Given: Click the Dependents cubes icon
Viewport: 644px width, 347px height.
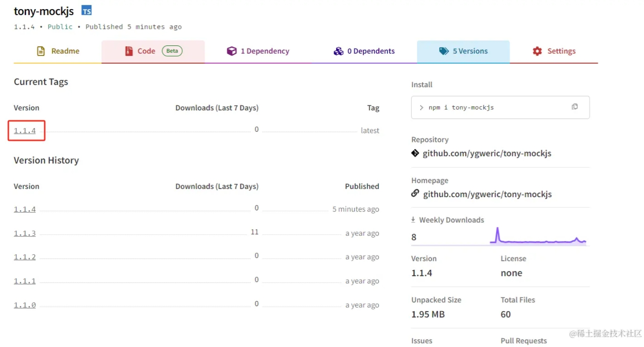Looking at the screenshot, I should click(338, 51).
